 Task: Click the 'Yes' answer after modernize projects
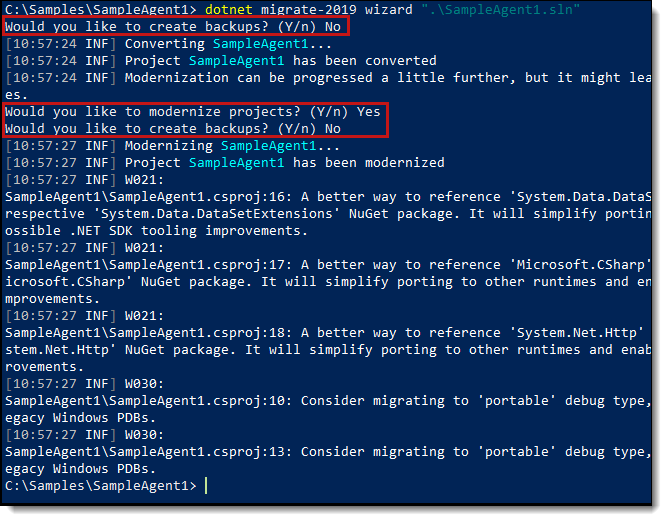[368, 111]
